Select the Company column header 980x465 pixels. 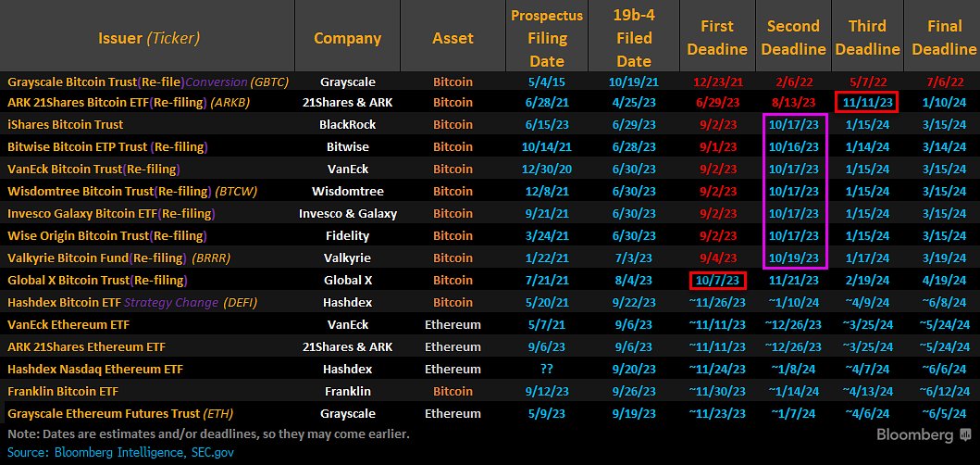(x=347, y=39)
